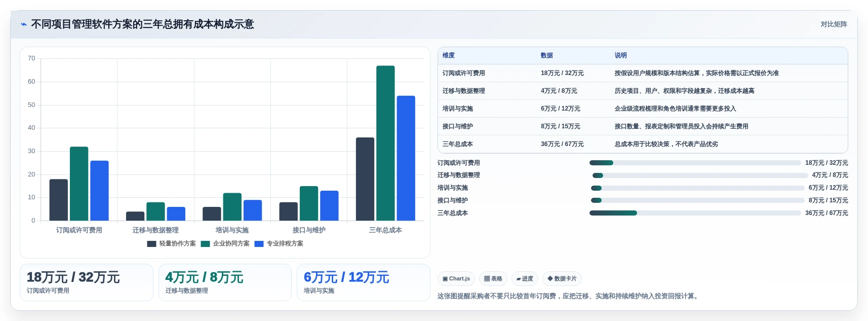Image resolution: width=868 pixels, height=321 pixels.
Task: Click the 订阅或许可费用 table row label
Action: (464, 73)
